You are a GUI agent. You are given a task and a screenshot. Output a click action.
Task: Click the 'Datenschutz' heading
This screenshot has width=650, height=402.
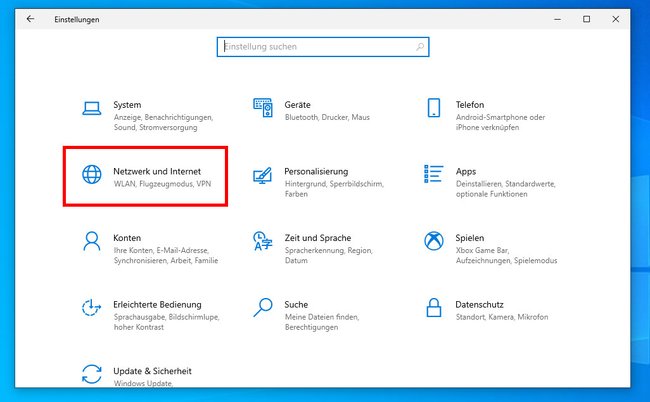coord(480,305)
